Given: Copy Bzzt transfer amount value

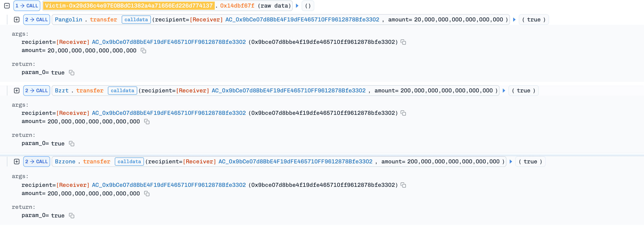Looking at the screenshot, I should click(x=147, y=122).
